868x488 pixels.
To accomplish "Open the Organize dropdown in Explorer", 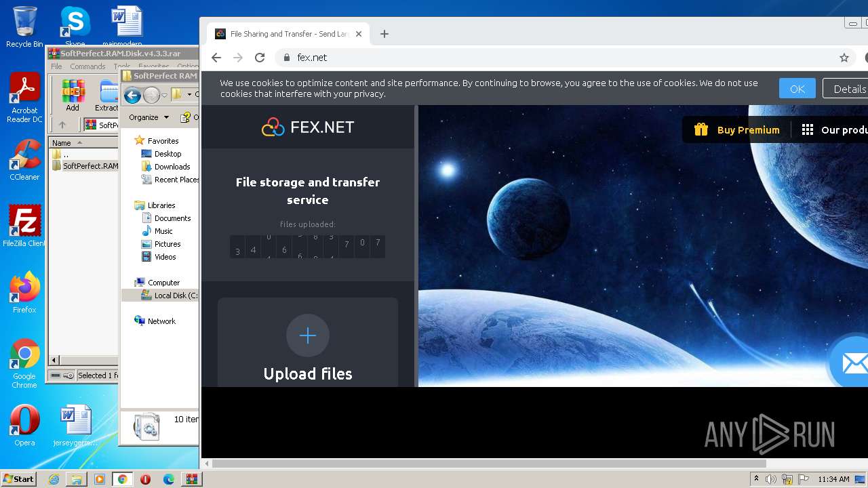I will point(149,117).
